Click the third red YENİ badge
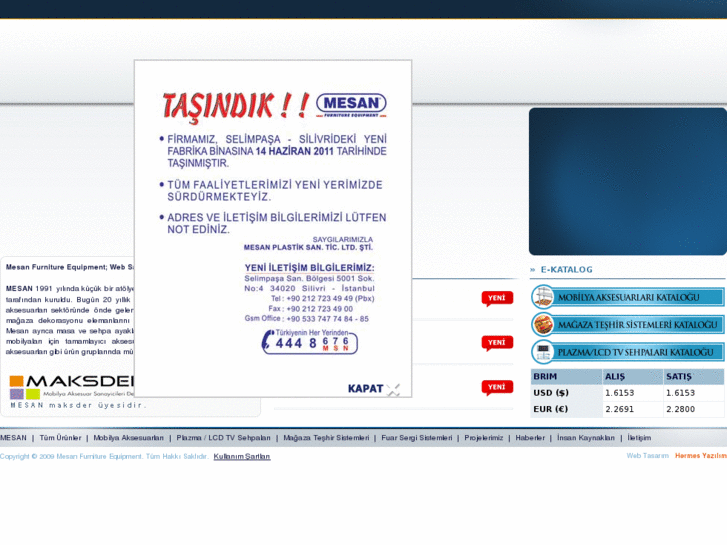727x545 pixels. 497,387
